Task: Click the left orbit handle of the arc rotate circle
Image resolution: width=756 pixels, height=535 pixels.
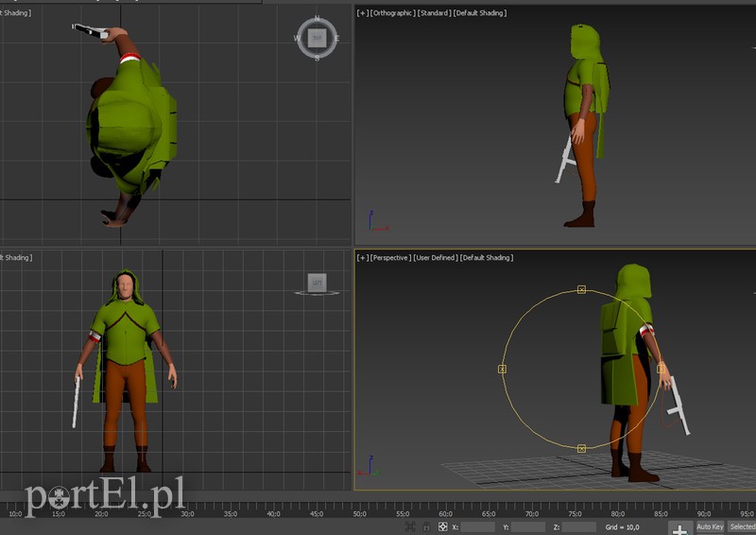Action: tap(502, 369)
